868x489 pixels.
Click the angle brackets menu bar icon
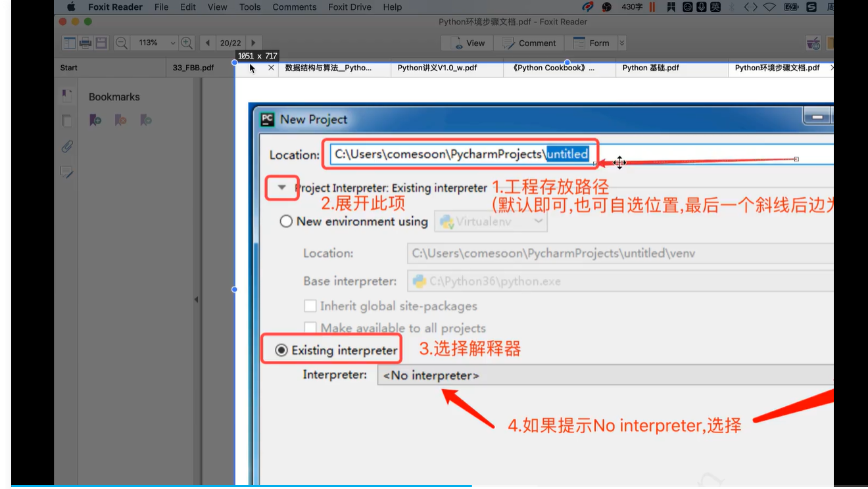coord(750,7)
